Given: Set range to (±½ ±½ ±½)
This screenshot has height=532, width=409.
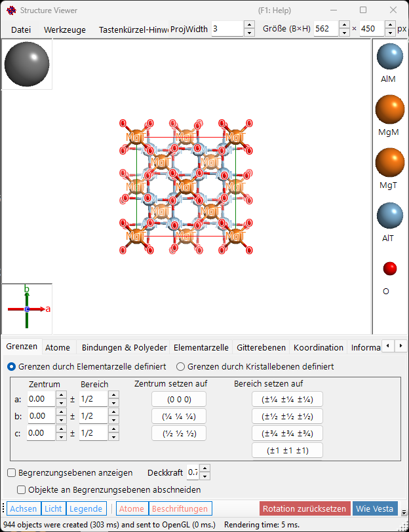Looking at the screenshot, I should pyautogui.click(x=287, y=416).
